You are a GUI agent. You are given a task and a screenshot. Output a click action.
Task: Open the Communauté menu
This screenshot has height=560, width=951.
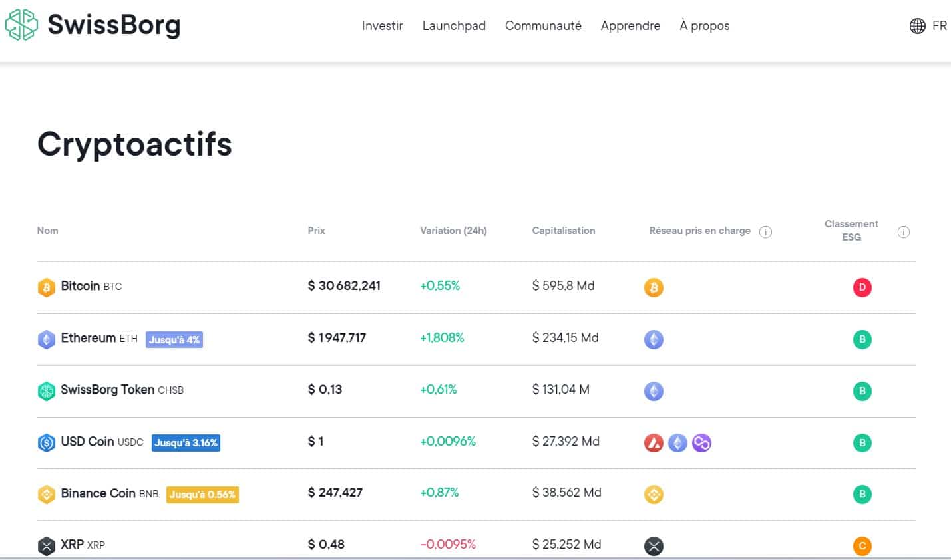click(x=543, y=25)
